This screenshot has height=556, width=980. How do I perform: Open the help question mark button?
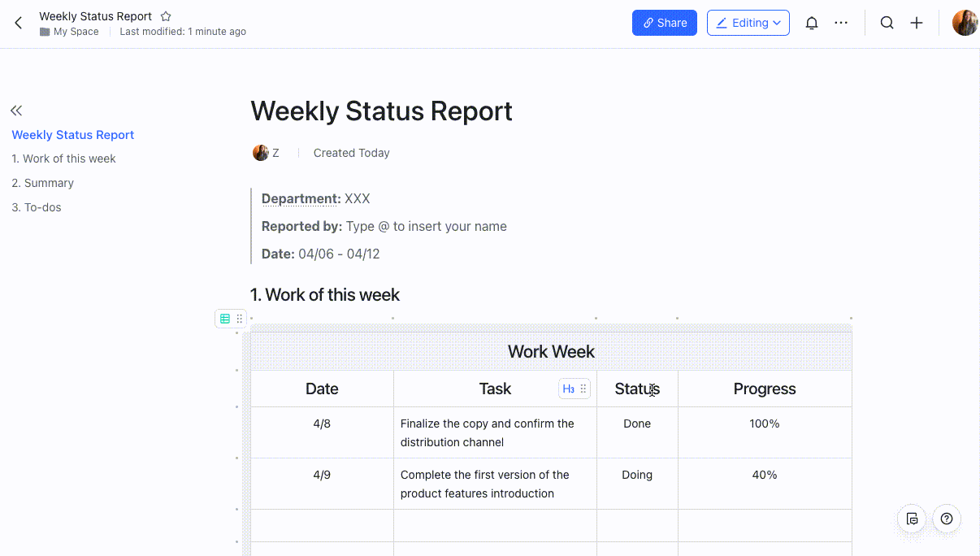(x=946, y=519)
